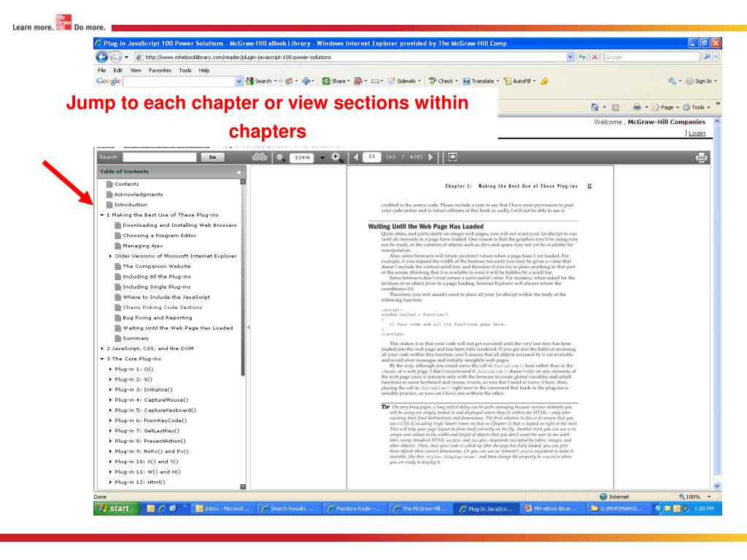Click the zoom in magnifier icon
747x560 pixels.
337,157
